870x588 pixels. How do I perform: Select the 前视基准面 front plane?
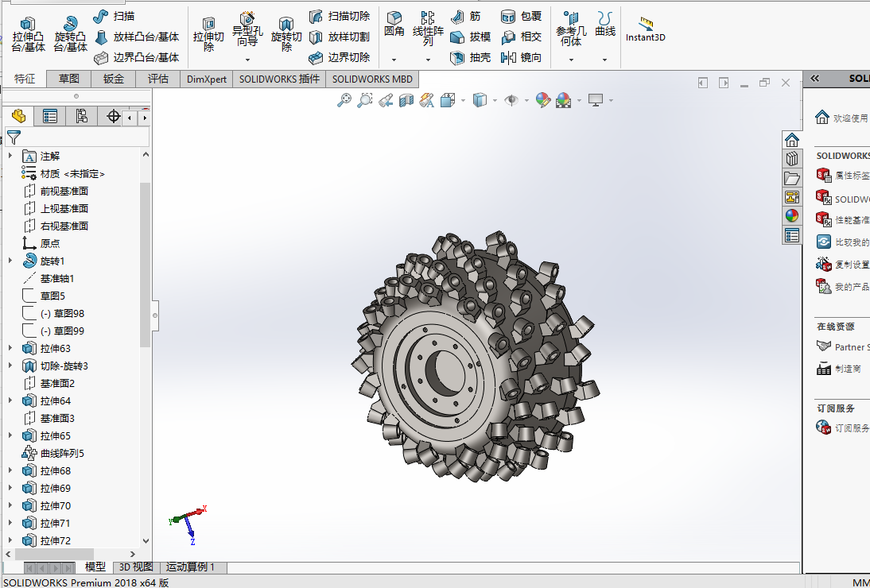click(x=56, y=191)
